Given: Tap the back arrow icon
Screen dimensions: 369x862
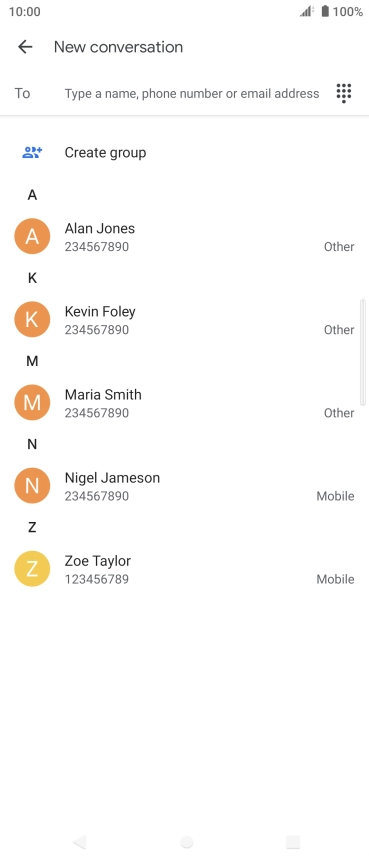Looking at the screenshot, I should (25, 47).
